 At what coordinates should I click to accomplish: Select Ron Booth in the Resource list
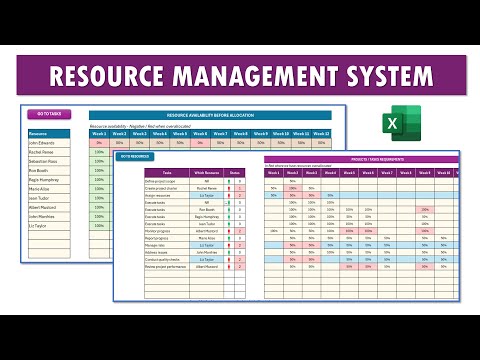click(49, 170)
